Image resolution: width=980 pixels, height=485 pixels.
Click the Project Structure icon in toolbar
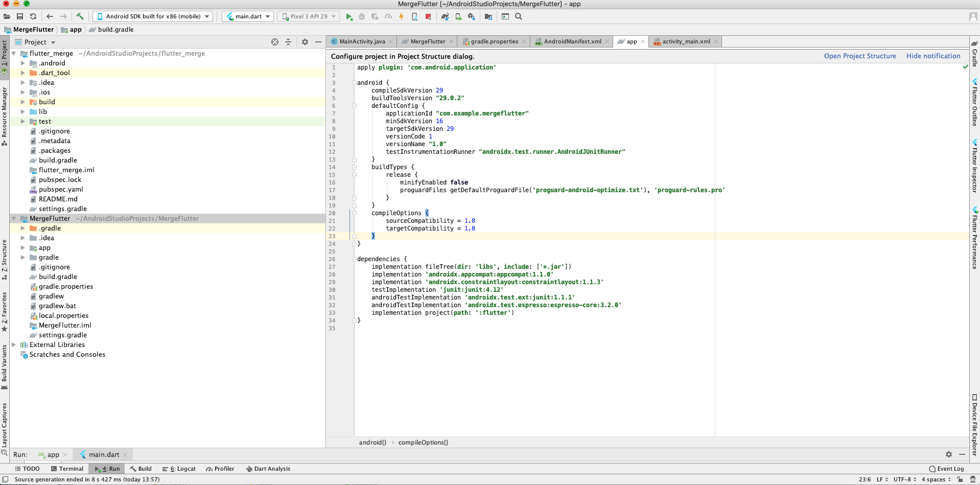point(488,16)
